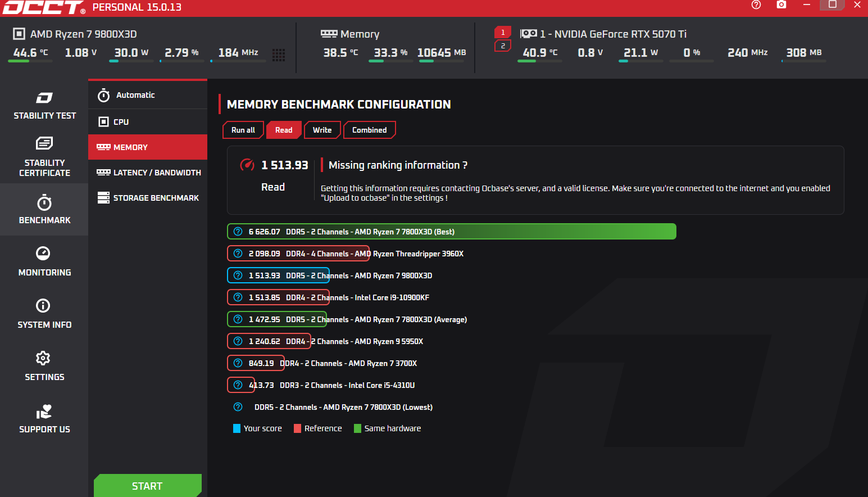868x497 pixels.
Task: Click the OCCT logo in the title bar
Action: tap(44, 7)
